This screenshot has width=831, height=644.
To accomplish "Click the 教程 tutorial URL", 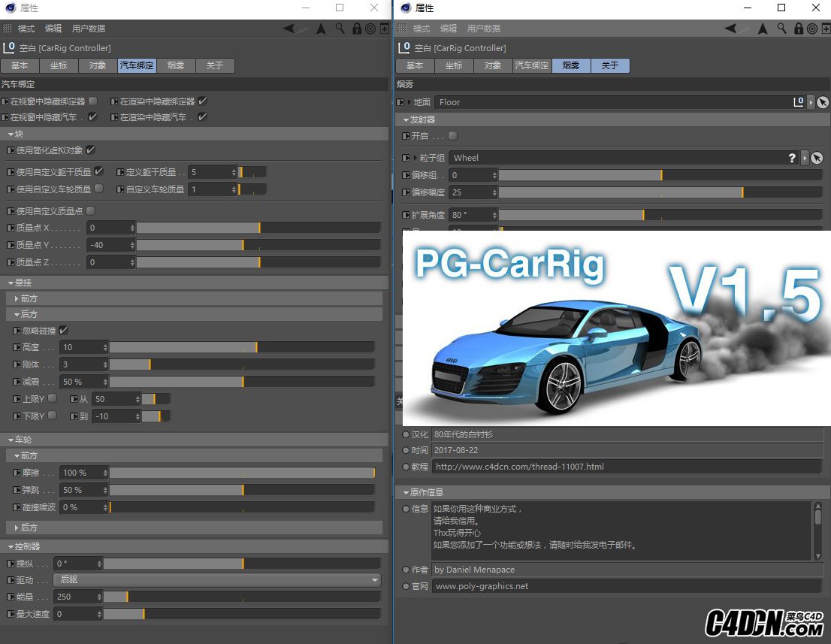I will click(x=519, y=467).
